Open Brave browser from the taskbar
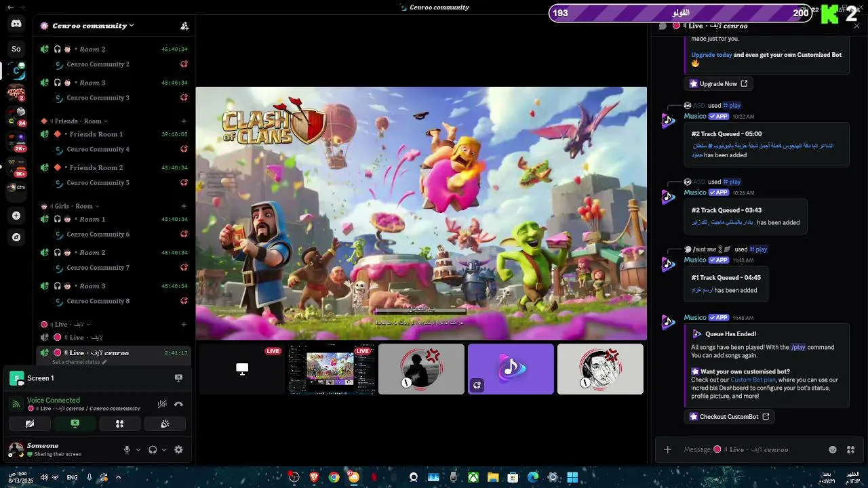 click(x=314, y=477)
